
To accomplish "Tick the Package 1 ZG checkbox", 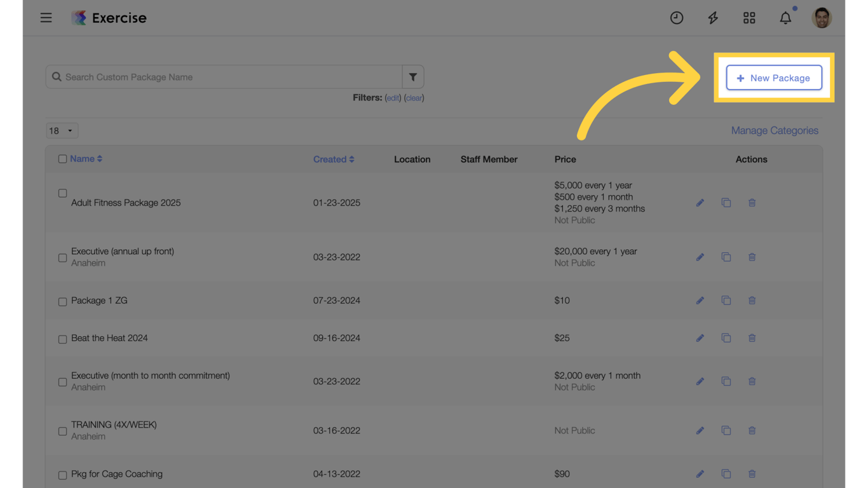I will click(x=62, y=301).
